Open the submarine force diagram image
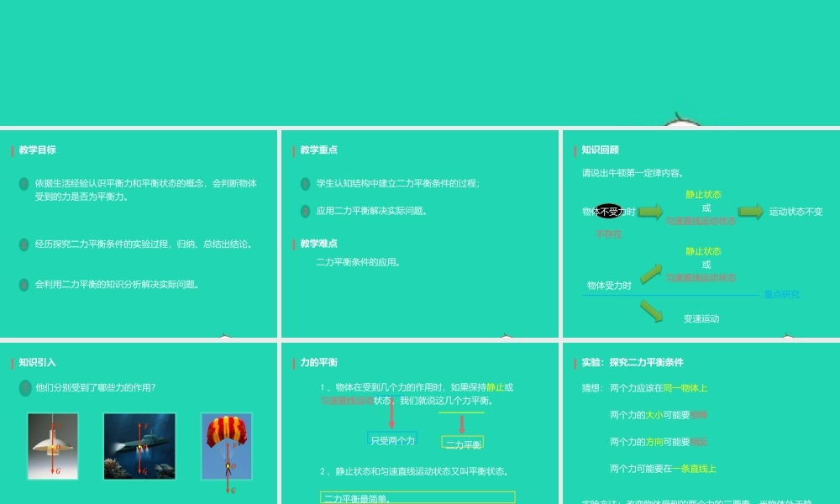 (139, 446)
